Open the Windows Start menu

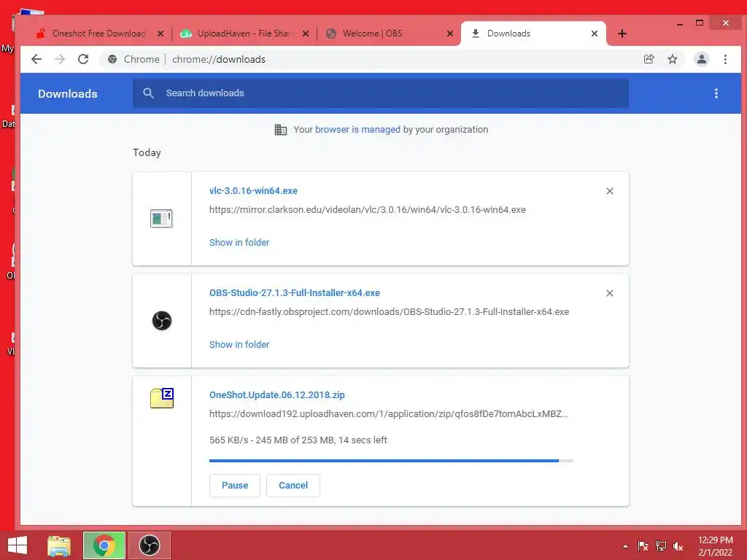point(18,545)
